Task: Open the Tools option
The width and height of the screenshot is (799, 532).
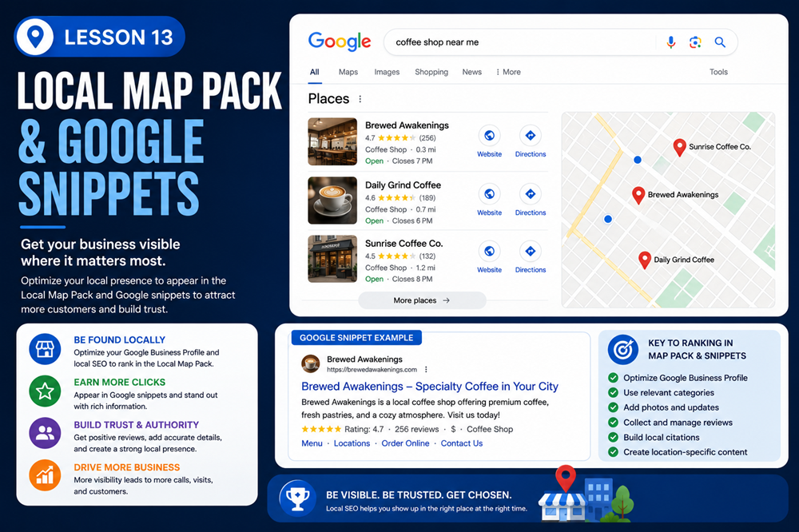Action: point(718,72)
